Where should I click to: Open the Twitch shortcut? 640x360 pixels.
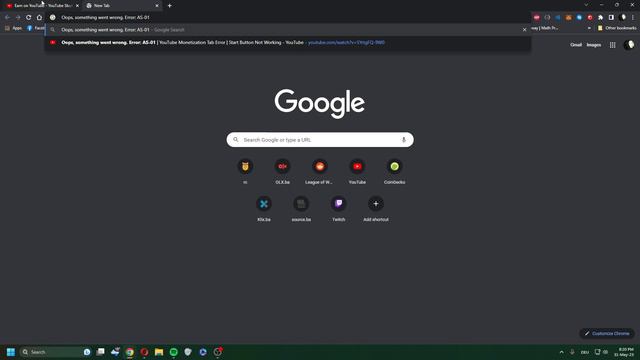[338, 208]
